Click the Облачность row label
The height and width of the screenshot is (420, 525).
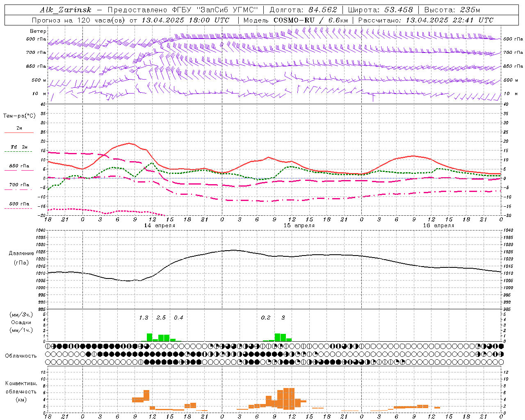pos(21,356)
